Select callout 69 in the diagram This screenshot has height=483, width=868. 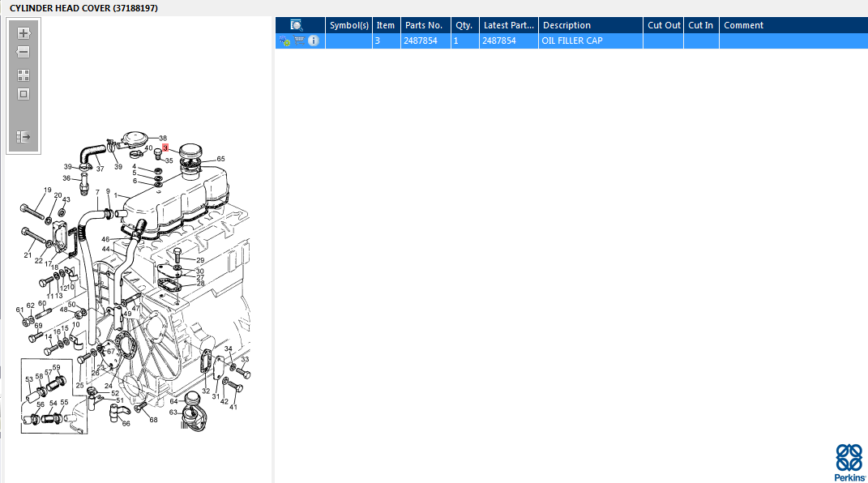click(38, 326)
